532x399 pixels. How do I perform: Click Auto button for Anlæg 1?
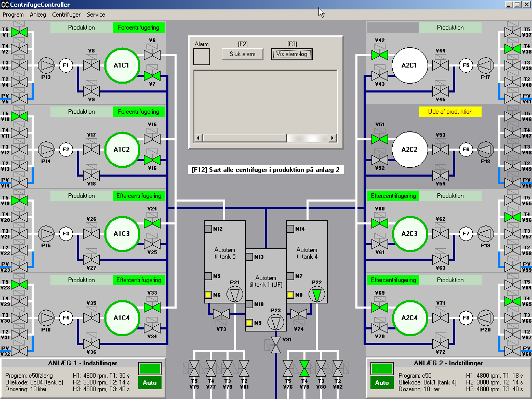click(x=150, y=383)
